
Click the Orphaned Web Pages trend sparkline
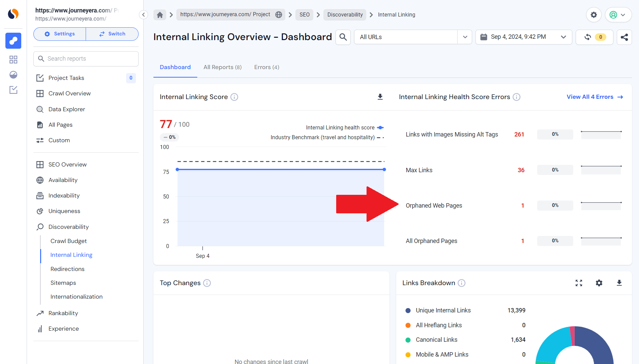point(601,205)
